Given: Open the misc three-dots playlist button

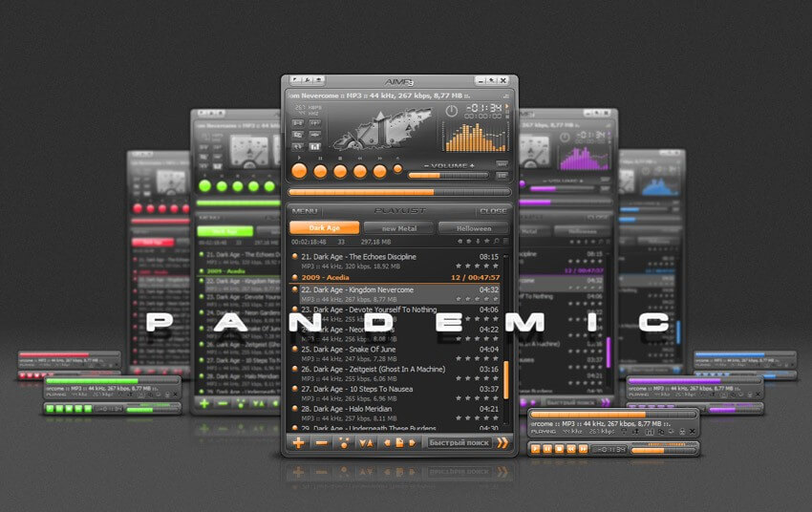Looking at the screenshot, I should [343, 443].
